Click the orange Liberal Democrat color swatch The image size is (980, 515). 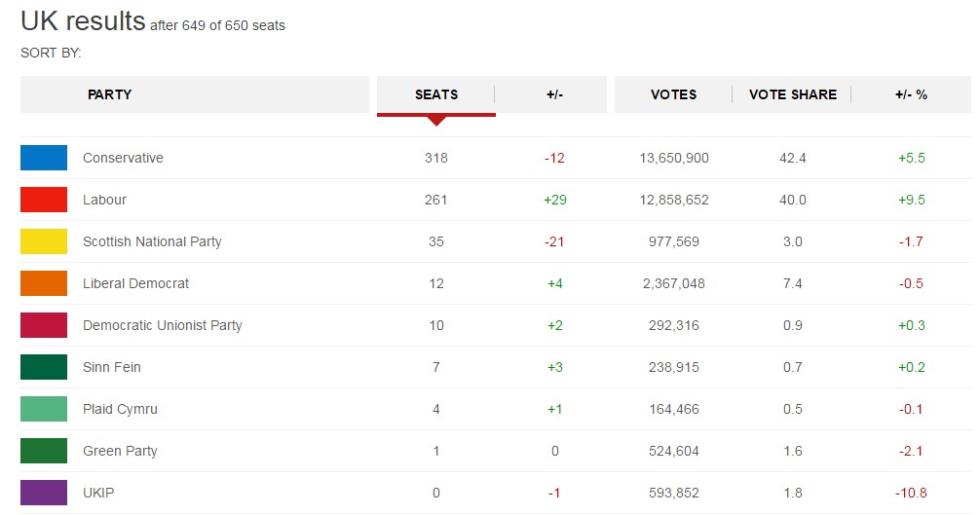pos(44,284)
